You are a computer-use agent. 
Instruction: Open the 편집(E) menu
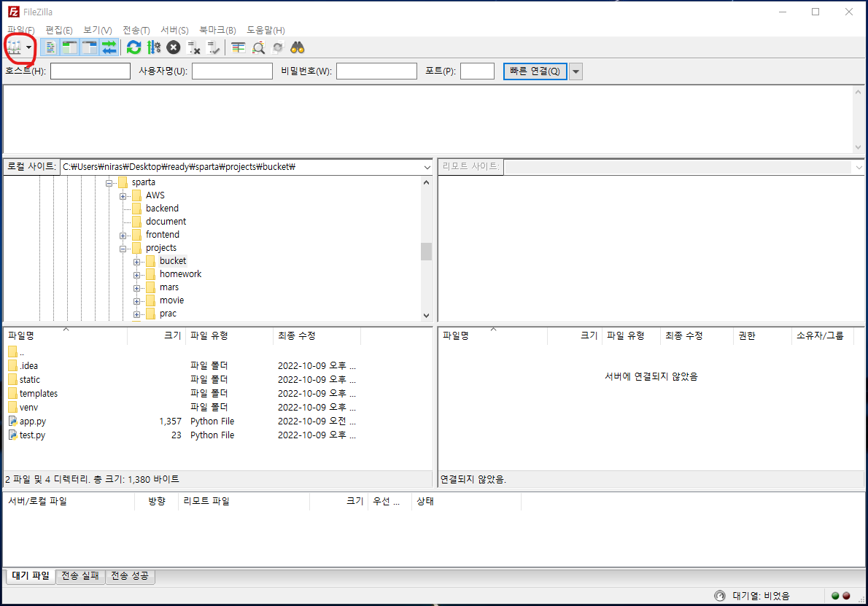pyautogui.click(x=58, y=30)
